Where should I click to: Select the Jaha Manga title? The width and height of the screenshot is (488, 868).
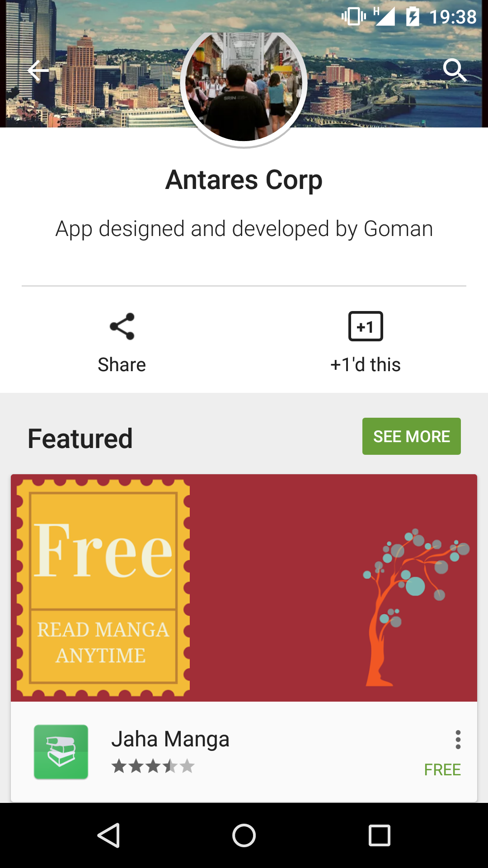click(x=170, y=739)
